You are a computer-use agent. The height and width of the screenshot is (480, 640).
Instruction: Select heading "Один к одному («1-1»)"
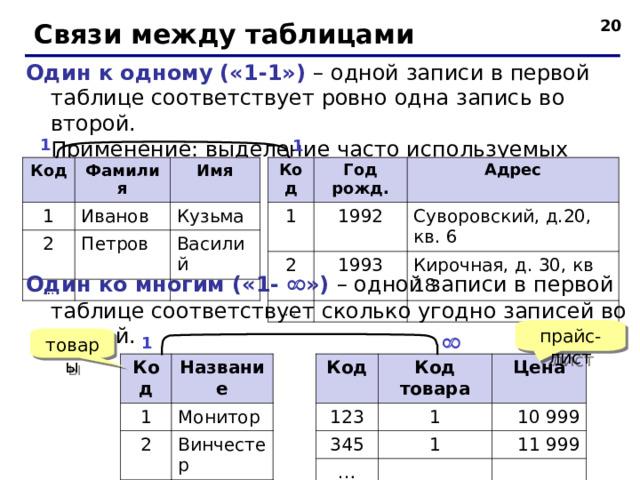pyautogui.click(x=165, y=73)
